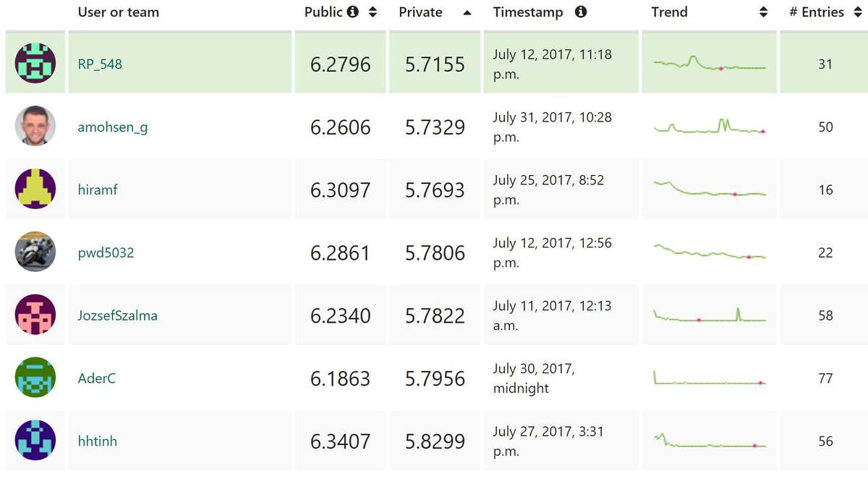Open hiramf avatar icon
The image size is (868, 479).
click(35, 189)
